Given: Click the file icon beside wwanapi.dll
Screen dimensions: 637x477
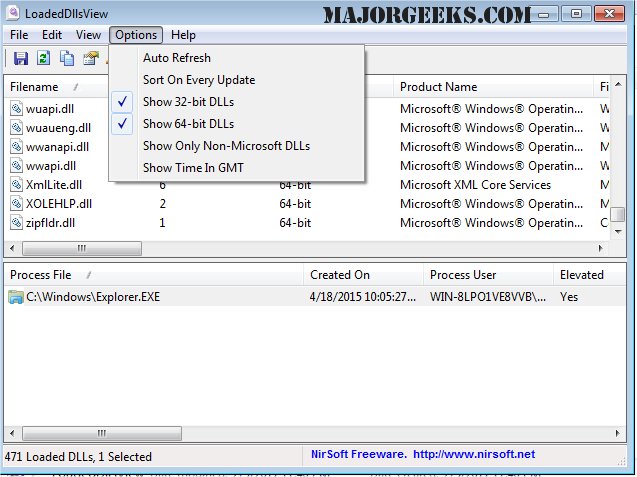Looking at the screenshot, I should click(x=16, y=147).
